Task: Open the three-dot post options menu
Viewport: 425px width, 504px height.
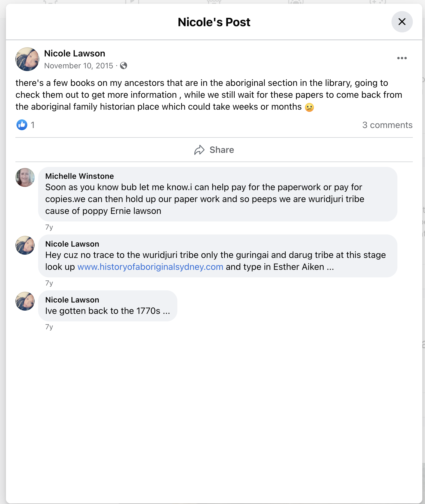Action: 402,58
